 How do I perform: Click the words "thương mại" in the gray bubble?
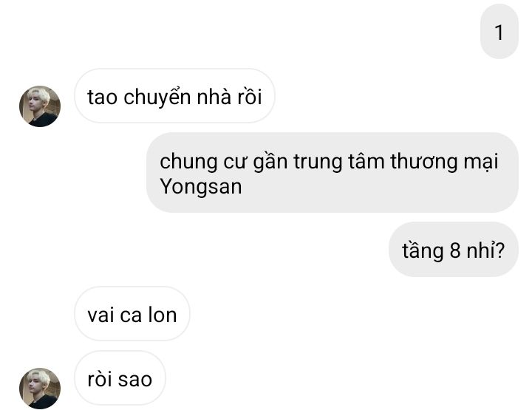pyautogui.click(x=444, y=162)
